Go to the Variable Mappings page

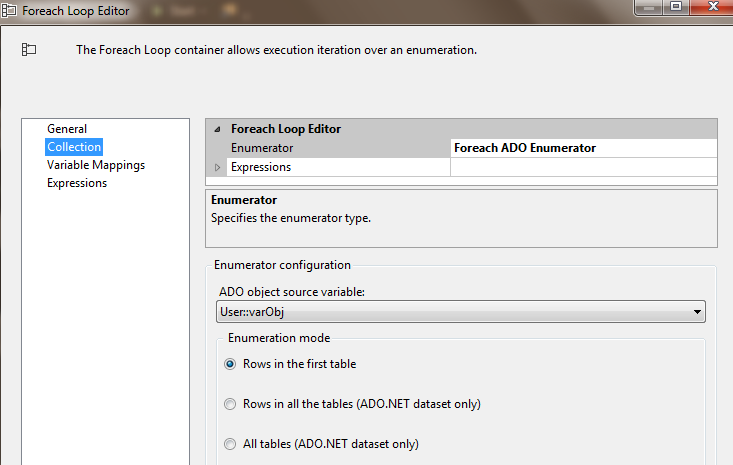point(96,165)
